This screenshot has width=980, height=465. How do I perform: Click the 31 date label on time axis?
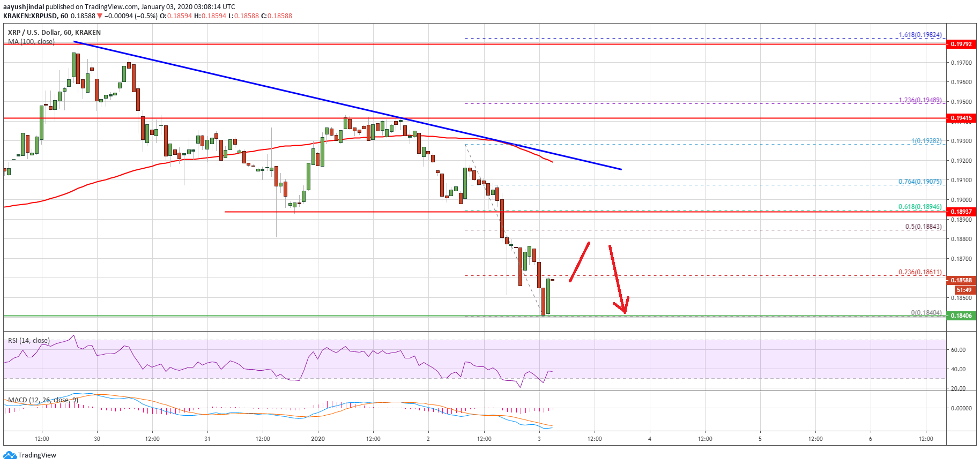tap(207, 439)
